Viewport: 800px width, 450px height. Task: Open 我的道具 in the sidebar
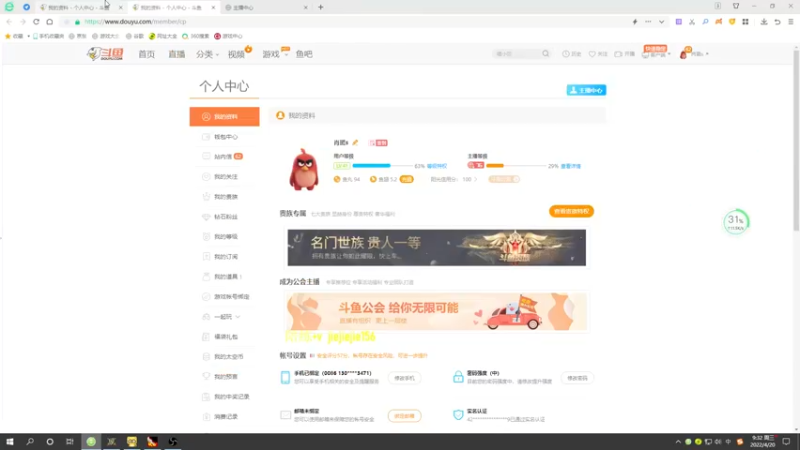pyautogui.click(x=224, y=277)
